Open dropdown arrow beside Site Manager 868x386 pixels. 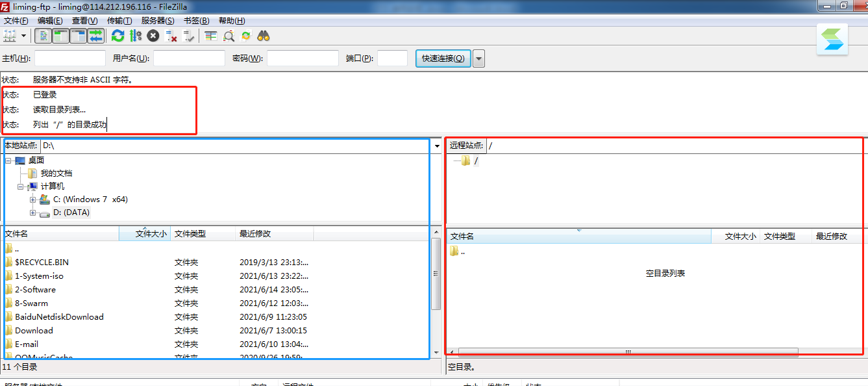24,36
